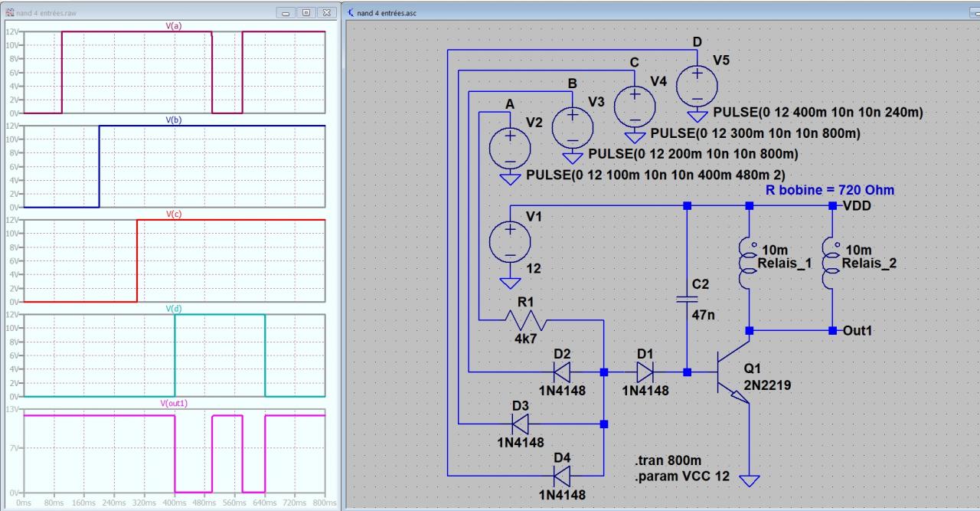980x511 pixels.
Task: Click V5 PULSE(0 12 400m ...) value text
Action: click(818, 113)
